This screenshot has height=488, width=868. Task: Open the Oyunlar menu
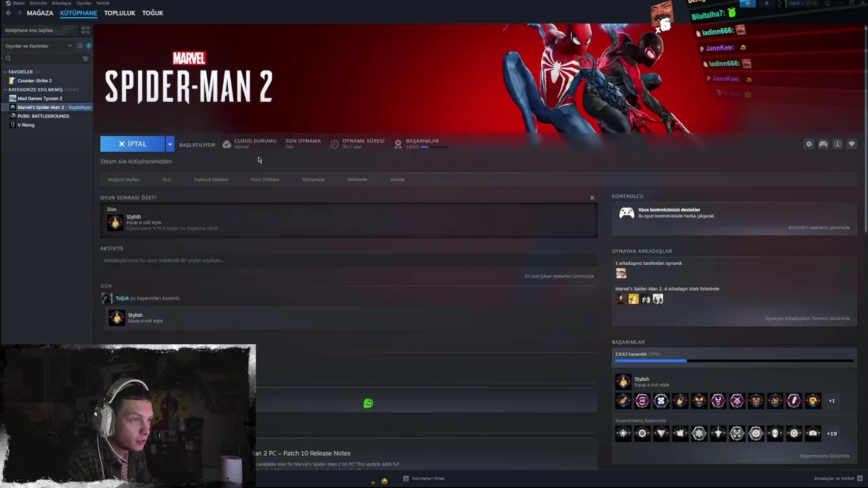tap(84, 3)
